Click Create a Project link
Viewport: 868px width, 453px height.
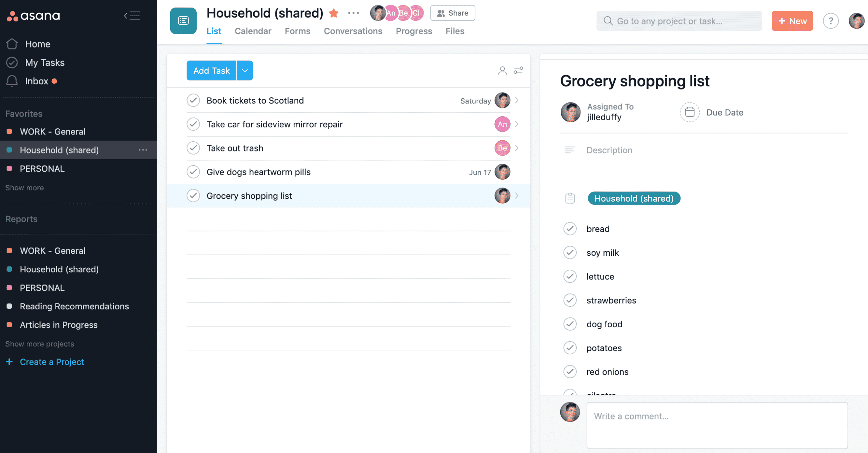52,362
